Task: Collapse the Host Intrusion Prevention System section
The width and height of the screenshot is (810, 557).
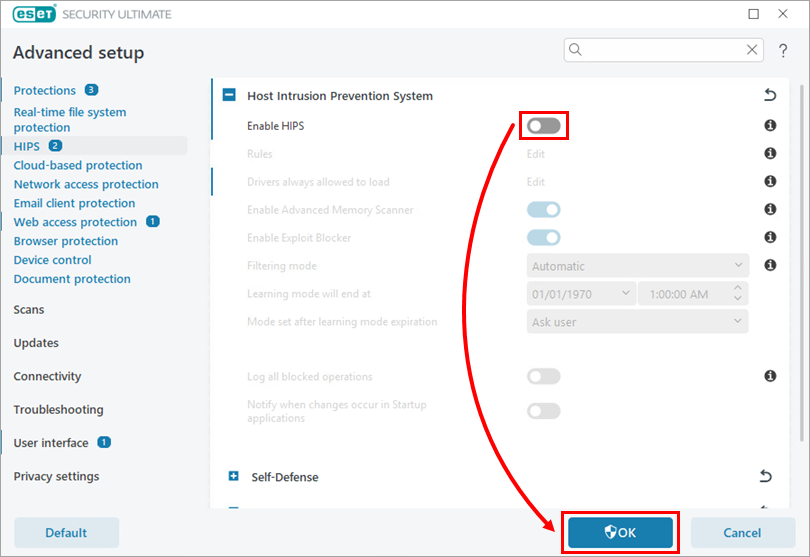Action: click(x=229, y=96)
